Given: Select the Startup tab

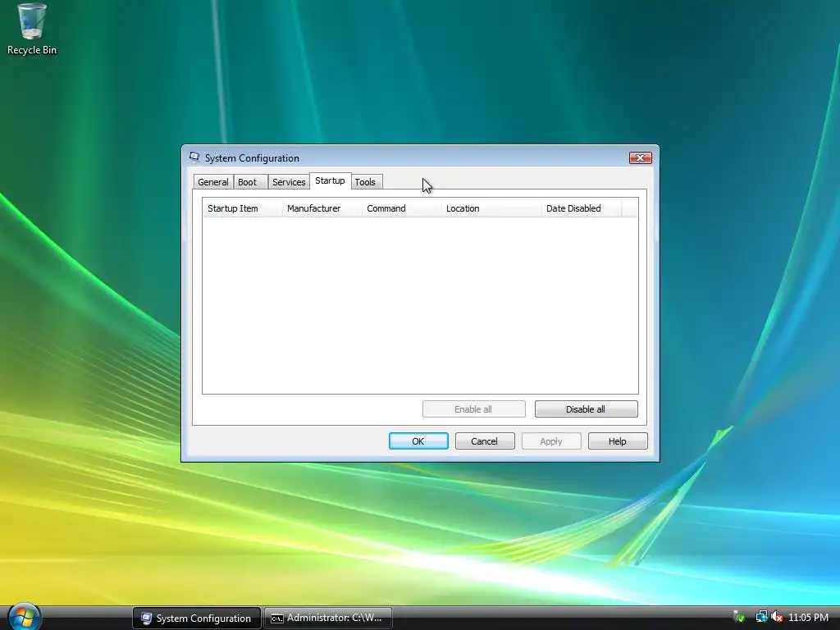Looking at the screenshot, I should (x=330, y=181).
